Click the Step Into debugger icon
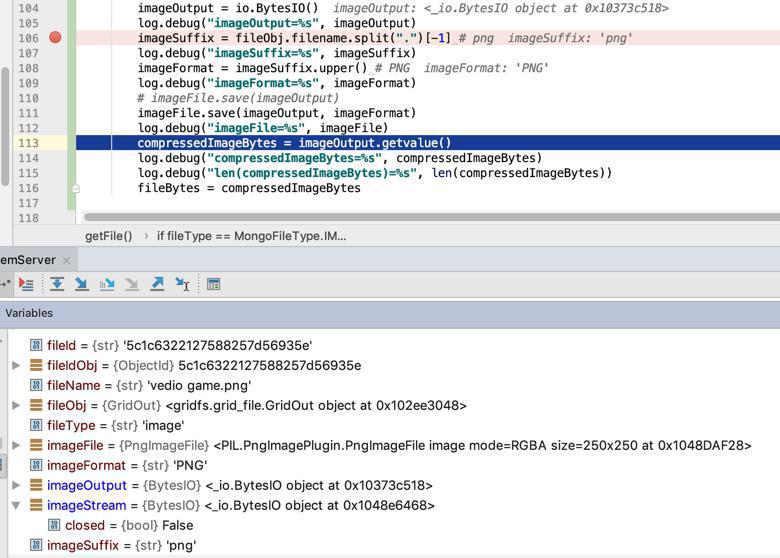Screen dimensions: 780x558 tap(82, 284)
